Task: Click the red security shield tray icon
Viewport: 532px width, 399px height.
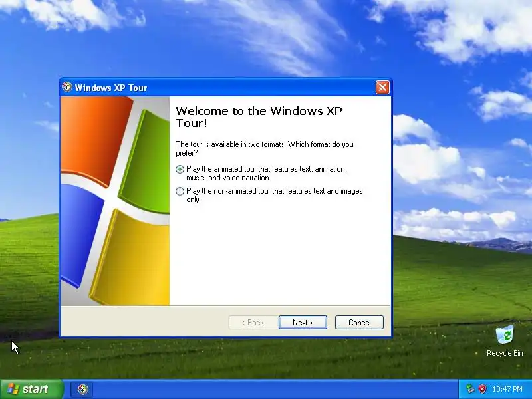Action: click(482, 389)
